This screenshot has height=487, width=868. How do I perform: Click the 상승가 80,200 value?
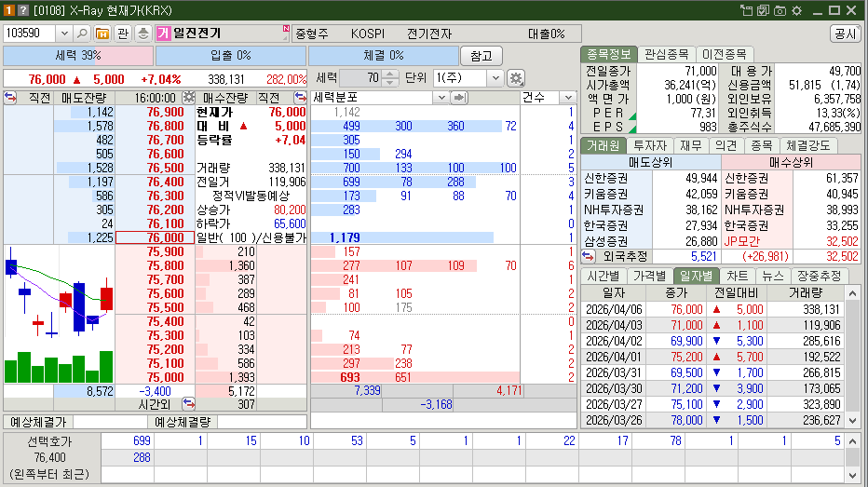pos(290,210)
